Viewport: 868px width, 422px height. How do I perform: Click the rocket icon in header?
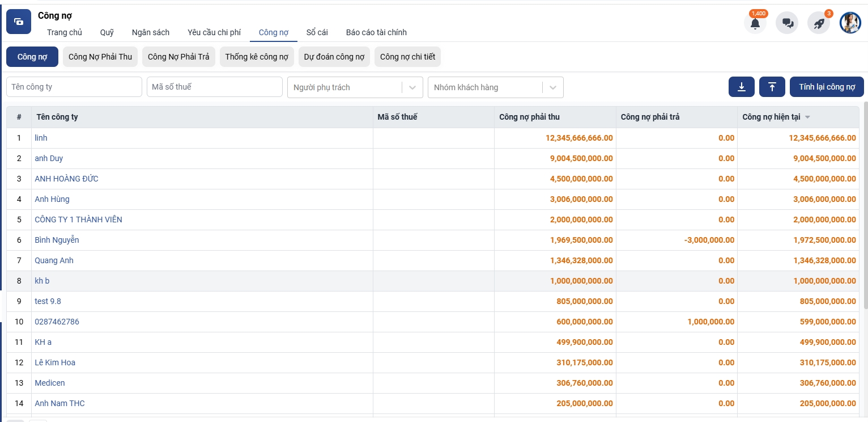[x=819, y=23]
